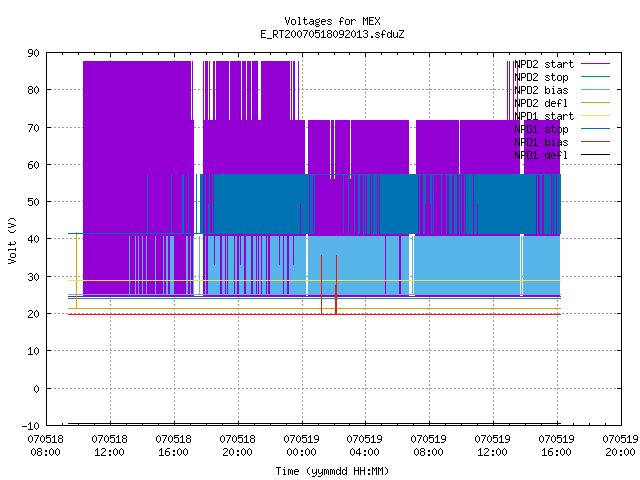
Task: Click the y-axis tick label -10
Action: (31, 427)
